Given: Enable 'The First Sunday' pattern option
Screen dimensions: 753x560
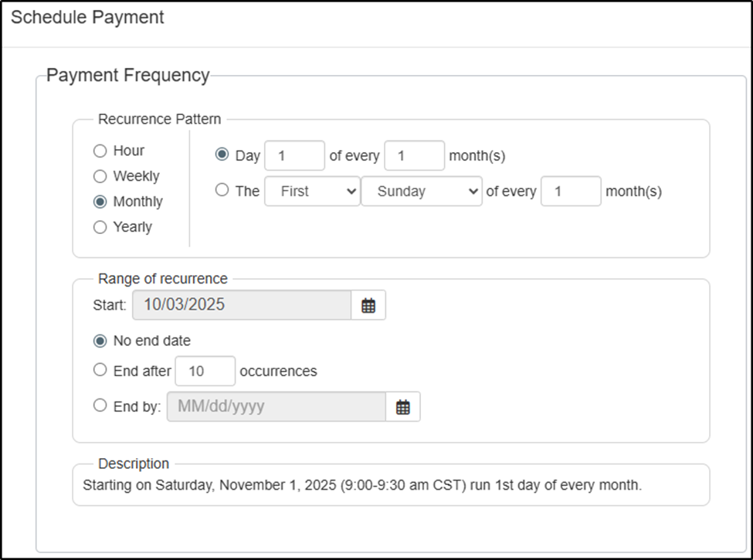Looking at the screenshot, I should click(x=222, y=190).
